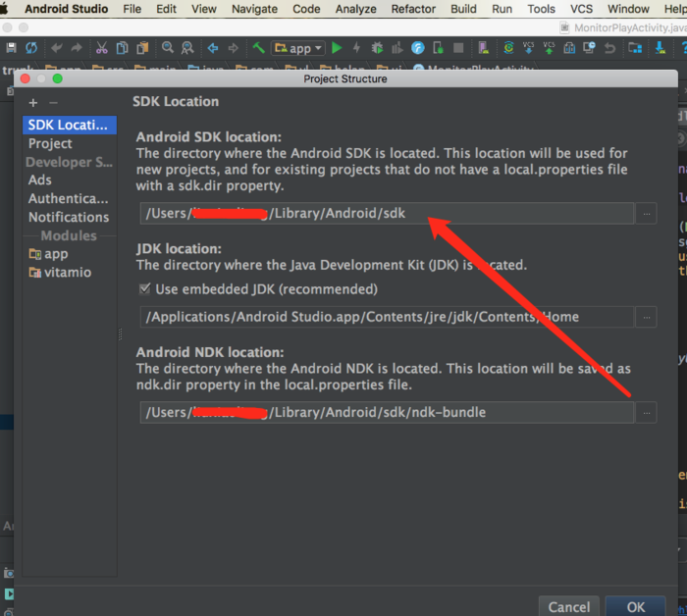Open the Analyze menu

pos(355,9)
